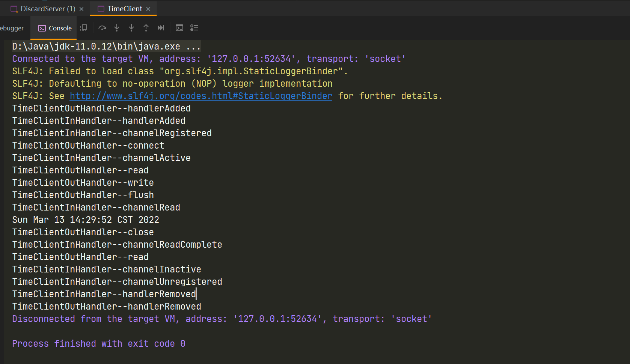This screenshot has width=630, height=364.
Task: Click the Trace Current Stream Chain icon
Action: 194,28
